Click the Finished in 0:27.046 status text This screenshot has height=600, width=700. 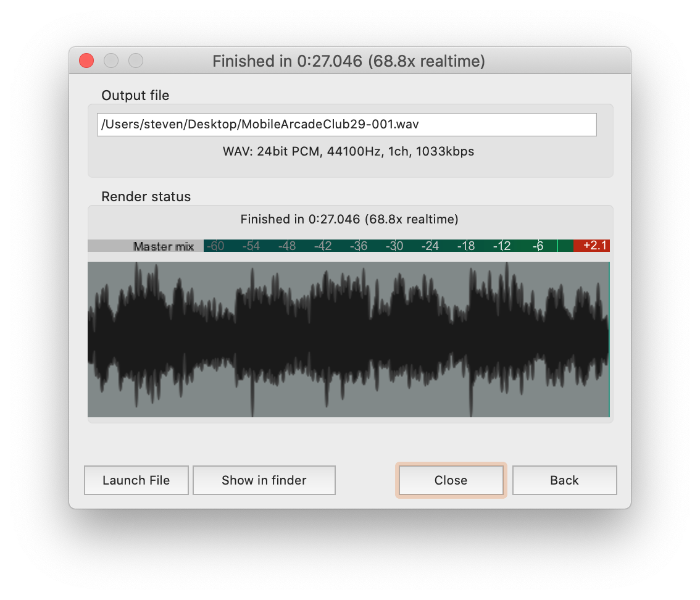pos(349,219)
